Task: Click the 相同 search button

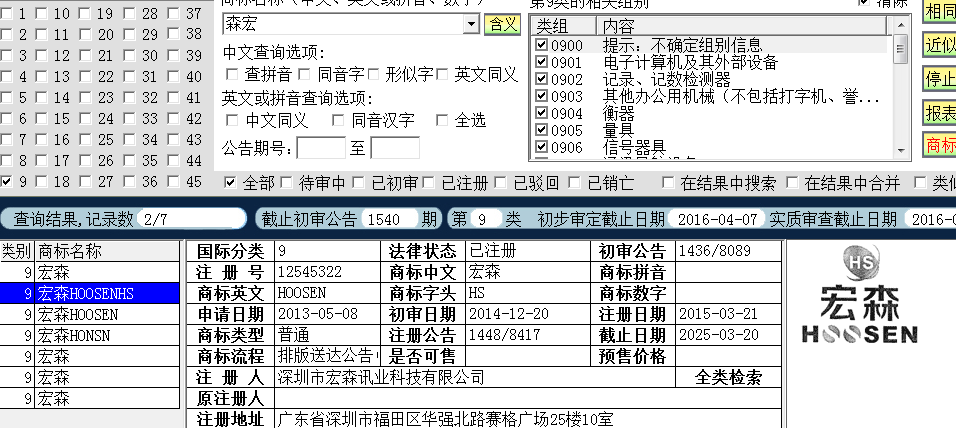Action: 940,11
